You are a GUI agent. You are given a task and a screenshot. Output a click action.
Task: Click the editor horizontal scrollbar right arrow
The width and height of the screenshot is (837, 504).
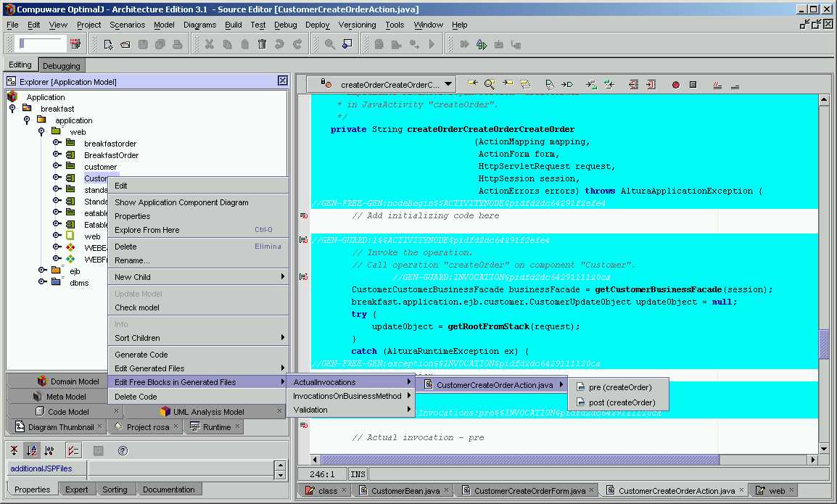pos(812,459)
